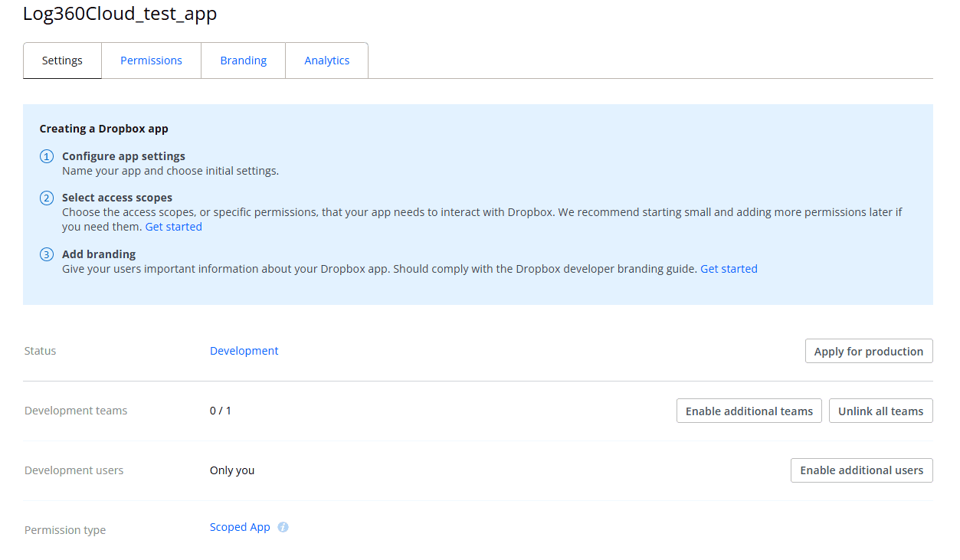Click Enable additional teams
The height and width of the screenshot is (560, 960).
[749, 411]
